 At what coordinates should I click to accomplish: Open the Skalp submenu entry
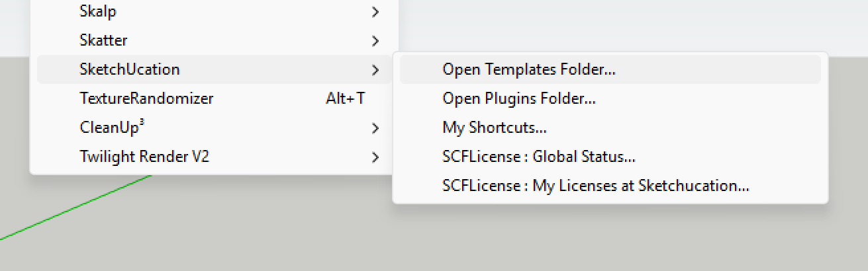(x=99, y=11)
